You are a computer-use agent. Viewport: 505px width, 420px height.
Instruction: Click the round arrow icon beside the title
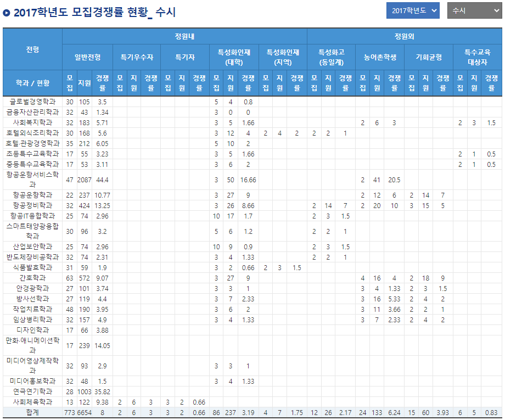[7, 13]
